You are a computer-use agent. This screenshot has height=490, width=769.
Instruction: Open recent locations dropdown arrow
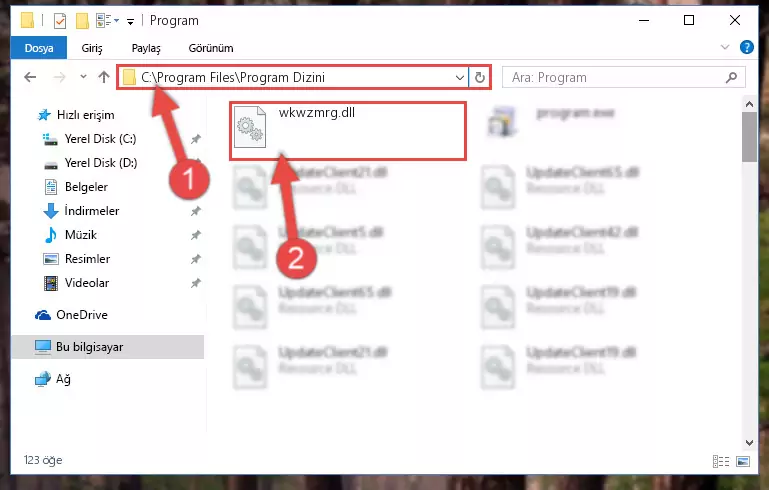[83, 77]
